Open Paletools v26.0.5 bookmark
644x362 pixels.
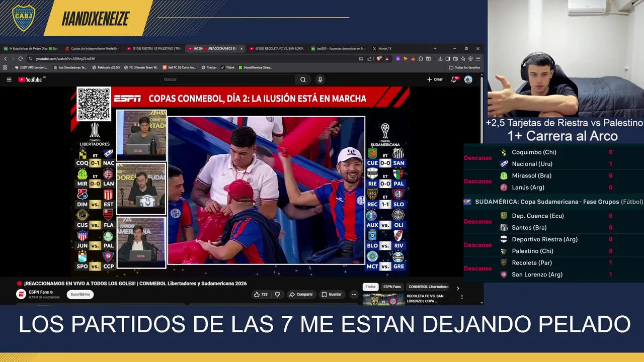click(106, 67)
